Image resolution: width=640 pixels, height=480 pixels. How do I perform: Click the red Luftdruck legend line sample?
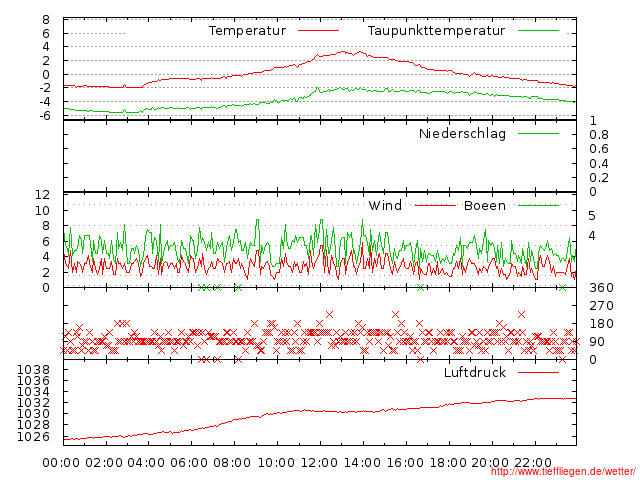tap(538, 372)
